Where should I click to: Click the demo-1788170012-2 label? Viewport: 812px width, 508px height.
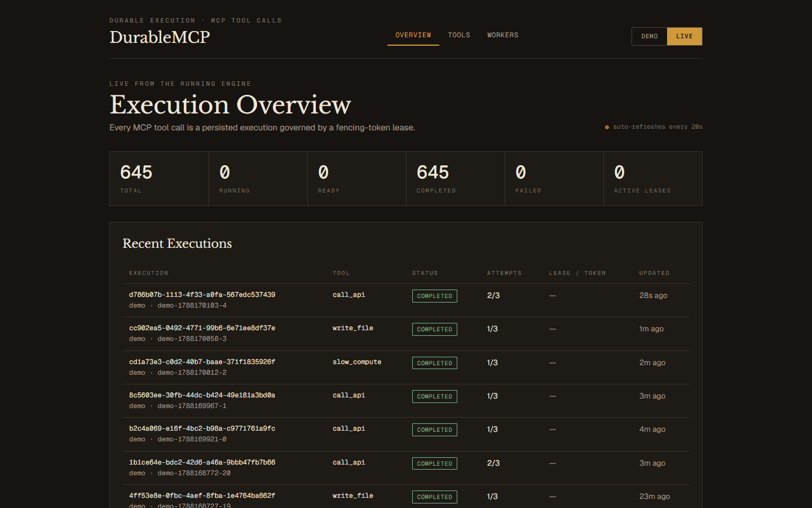pos(192,373)
